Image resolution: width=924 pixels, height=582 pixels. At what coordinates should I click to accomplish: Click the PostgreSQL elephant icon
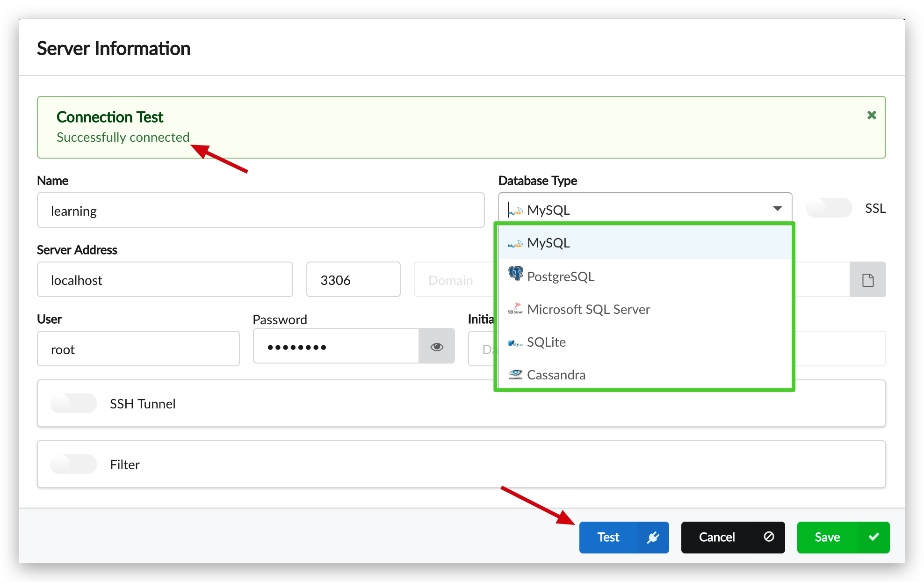coord(515,274)
